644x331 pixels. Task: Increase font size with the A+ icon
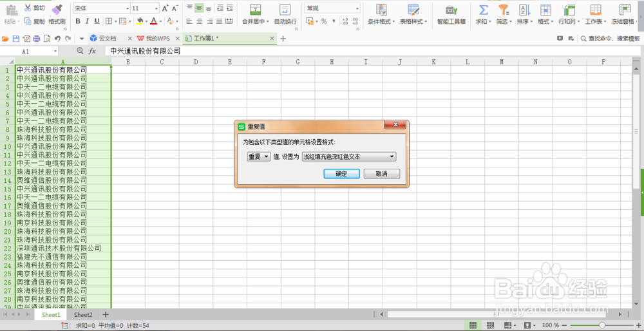click(x=166, y=8)
